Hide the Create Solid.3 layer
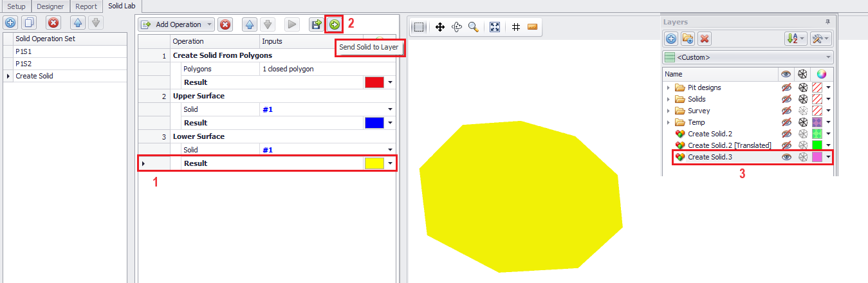This screenshot has width=868, height=283. click(786, 157)
